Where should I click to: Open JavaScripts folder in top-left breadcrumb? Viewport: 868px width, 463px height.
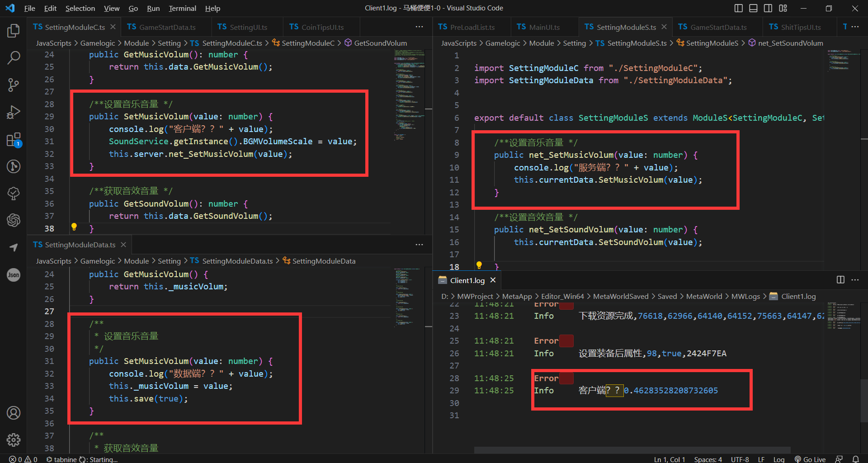click(x=54, y=43)
